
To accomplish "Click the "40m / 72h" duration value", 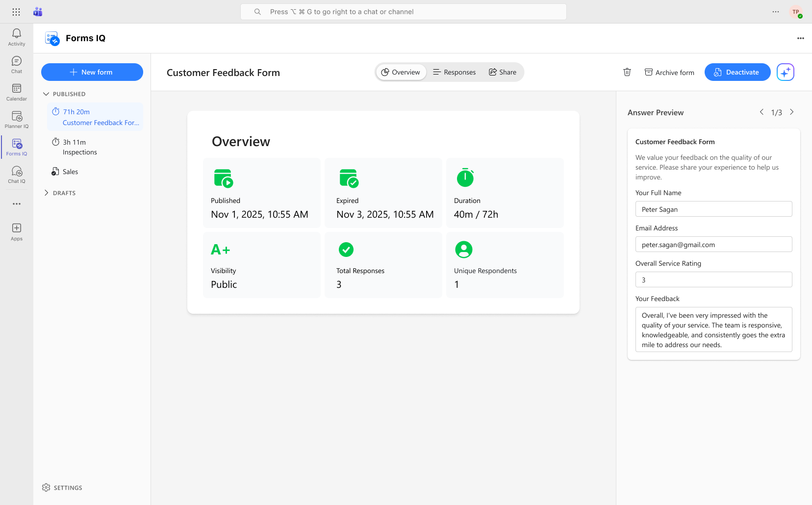I will pyautogui.click(x=476, y=214).
